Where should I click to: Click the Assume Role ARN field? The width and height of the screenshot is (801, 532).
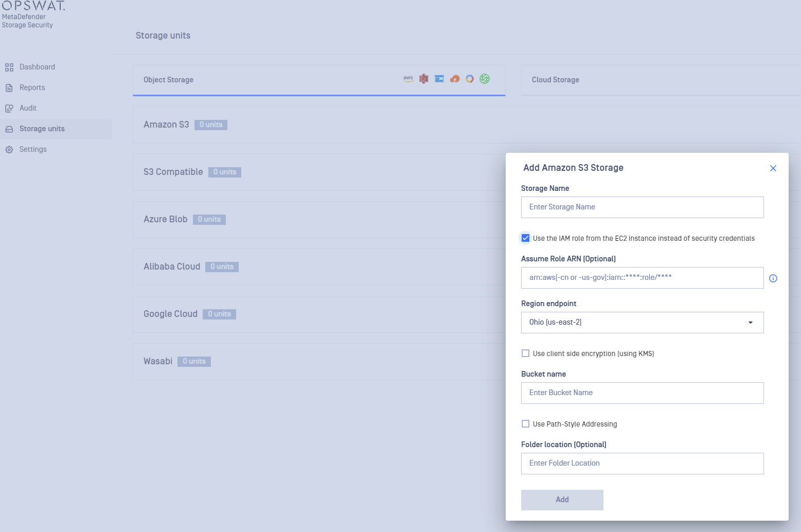[643, 278]
